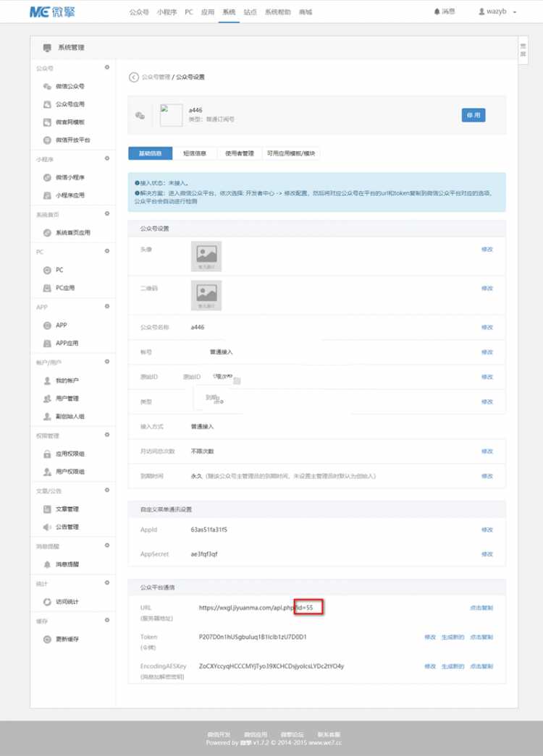Image resolution: width=543 pixels, height=756 pixels.
Task: Collapse the PC sidebar section gear
Action: coord(107,251)
